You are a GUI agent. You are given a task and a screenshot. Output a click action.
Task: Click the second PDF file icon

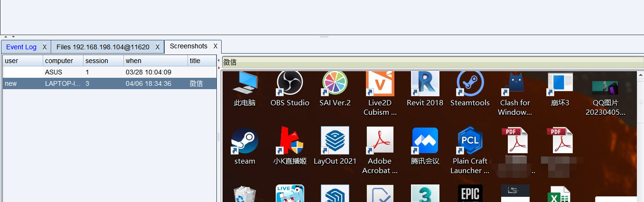coord(560,140)
